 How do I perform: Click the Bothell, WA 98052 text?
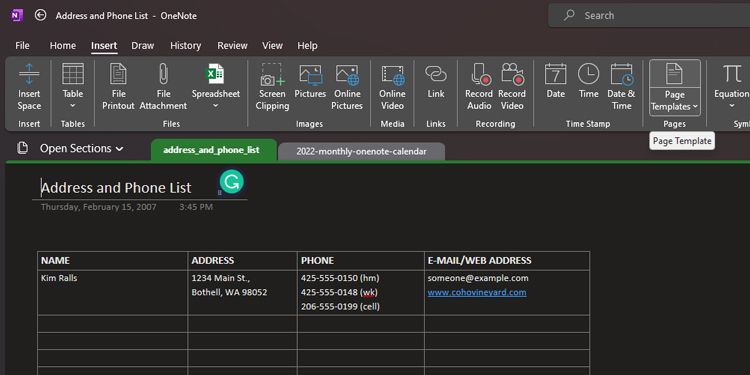(x=229, y=292)
